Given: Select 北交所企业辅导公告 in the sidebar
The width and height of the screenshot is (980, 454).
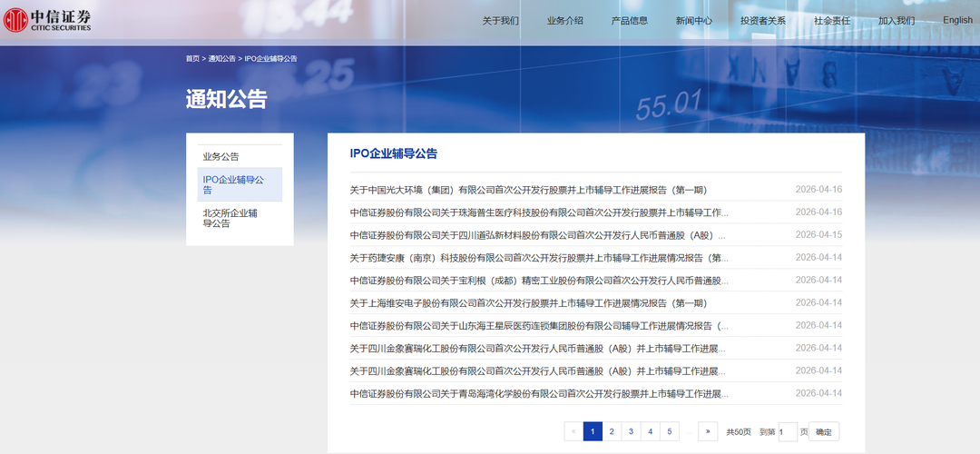Looking at the screenshot, I should (240, 218).
